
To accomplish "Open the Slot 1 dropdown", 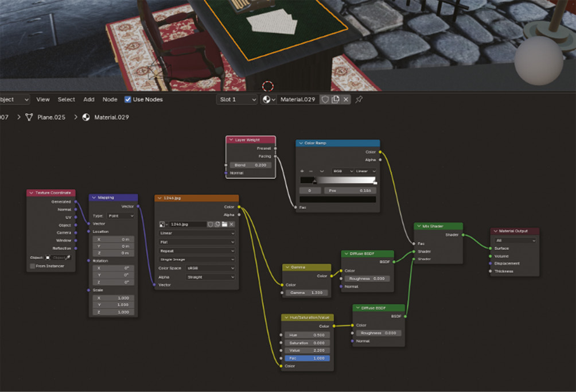I will (x=237, y=99).
